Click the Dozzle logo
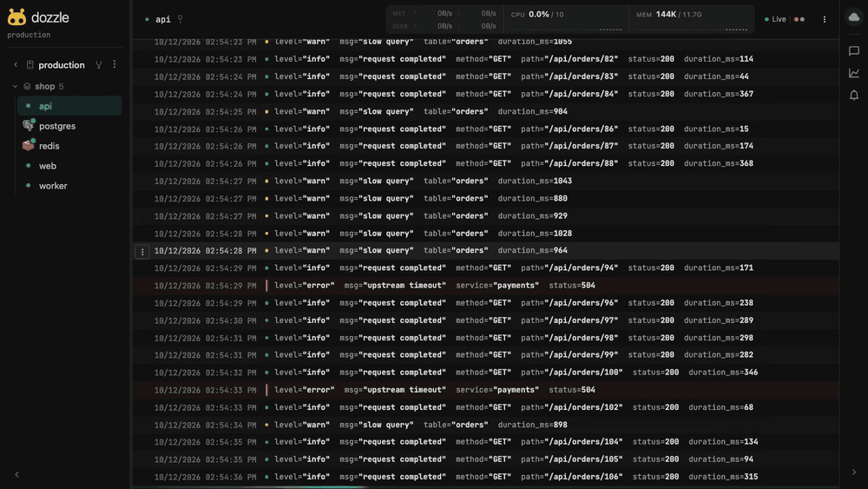The width and height of the screenshot is (868, 489). (16, 17)
